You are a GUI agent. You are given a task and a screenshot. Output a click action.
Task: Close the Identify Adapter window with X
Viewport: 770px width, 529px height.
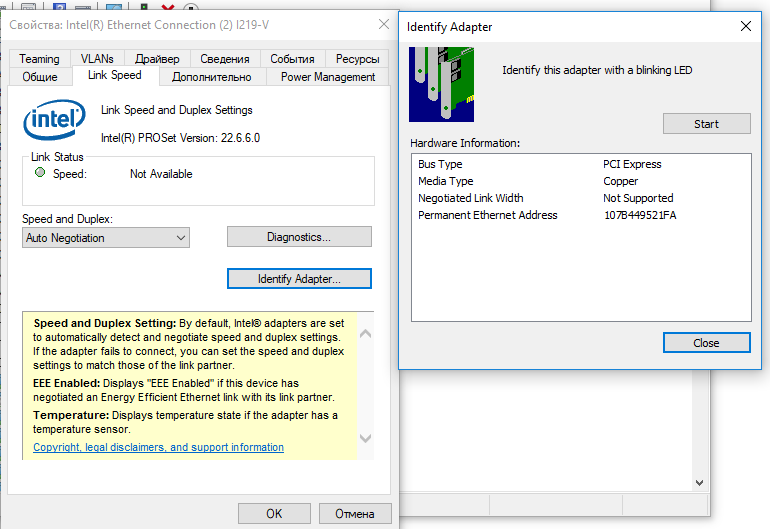(x=745, y=26)
